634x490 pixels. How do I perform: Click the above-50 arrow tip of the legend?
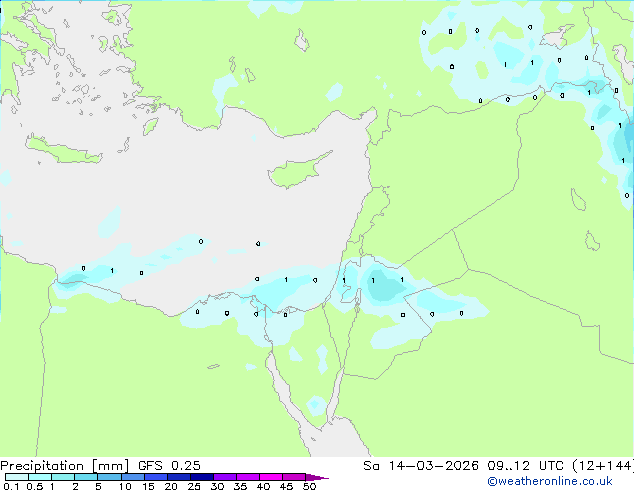point(317,477)
